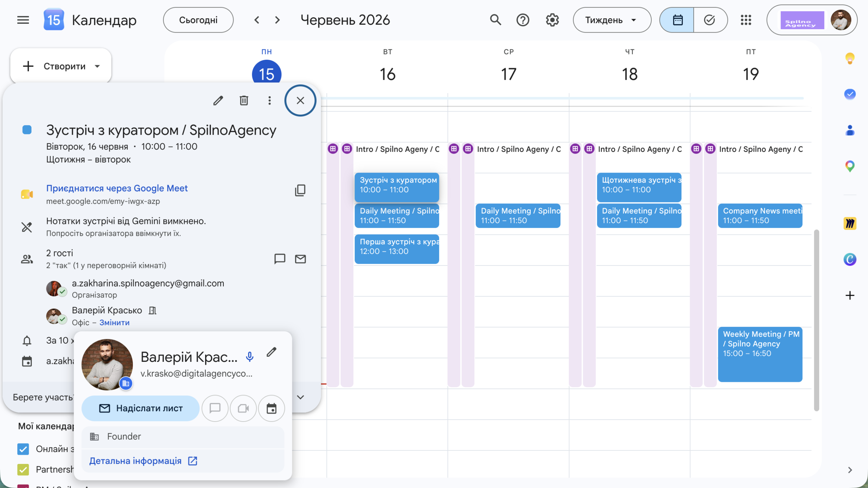The image size is (868, 488).
Task: Email all event guests
Action: (x=300, y=259)
